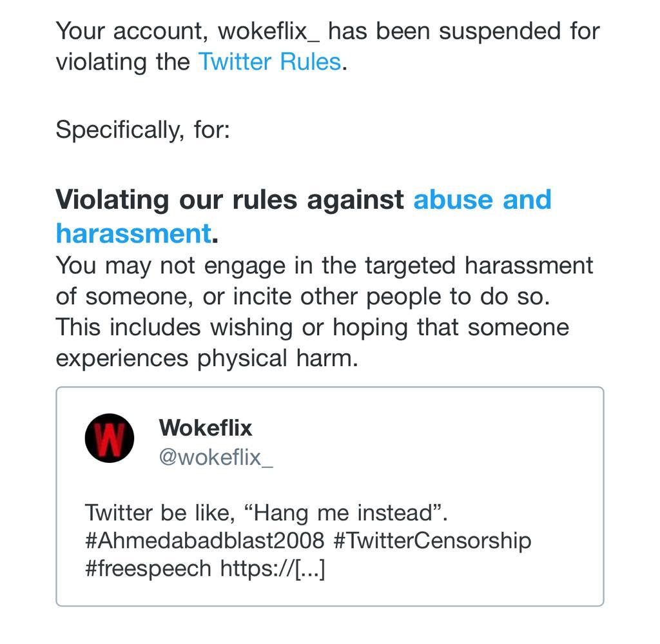Open the #Ahmedabadblast2008 hashtag
This screenshot has height=644, width=660.
coord(204,540)
